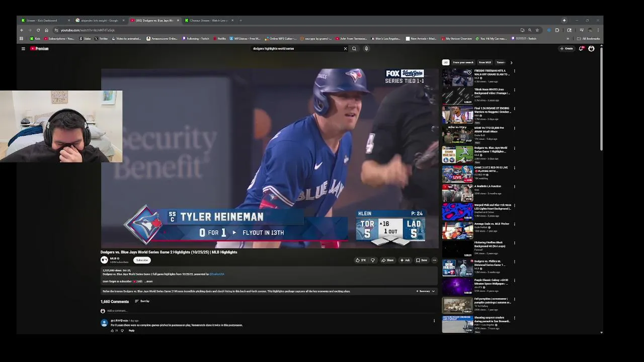Subscribe to the MLB channel
Image resolution: width=644 pixels, height=362 pixels.
coord(142,260)
